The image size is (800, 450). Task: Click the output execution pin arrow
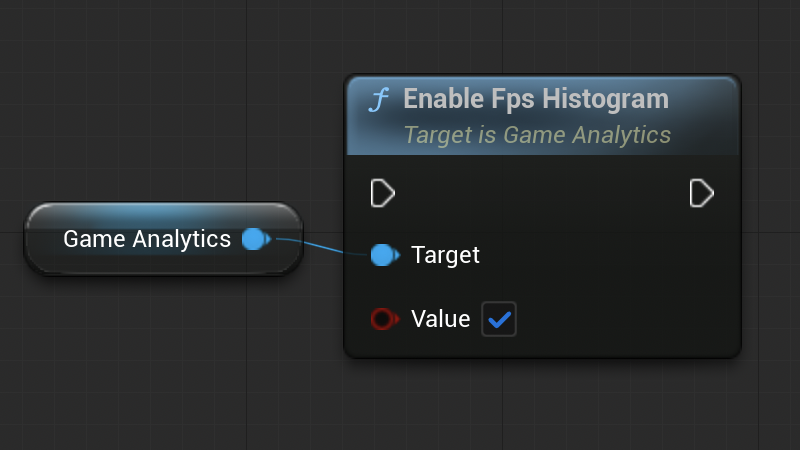coord(702,193)
